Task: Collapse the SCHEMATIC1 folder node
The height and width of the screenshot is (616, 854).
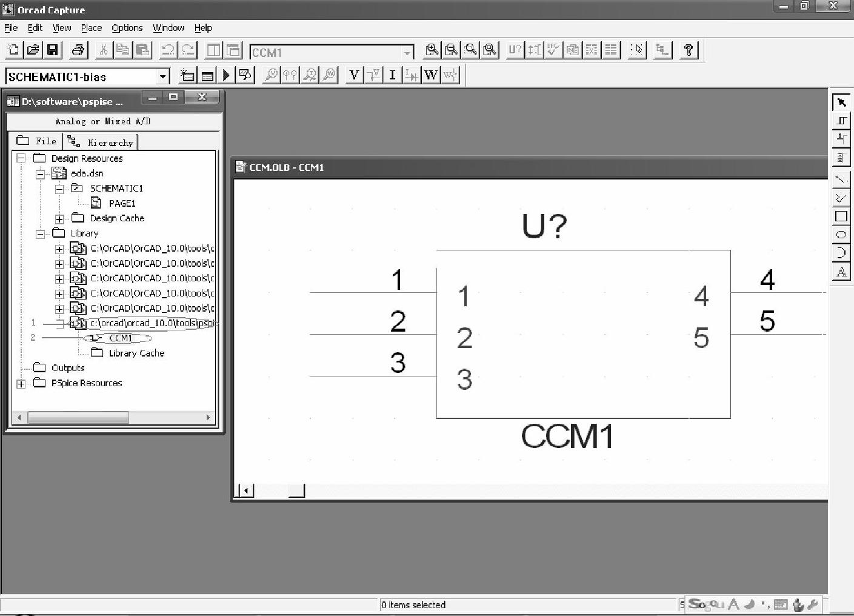Action: coord(59,189)
